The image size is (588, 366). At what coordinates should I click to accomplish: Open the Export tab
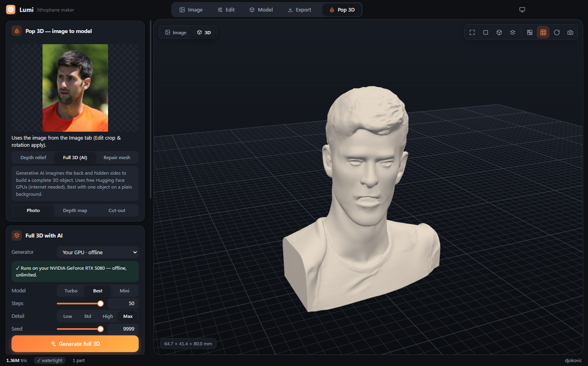tap(299, 10)
